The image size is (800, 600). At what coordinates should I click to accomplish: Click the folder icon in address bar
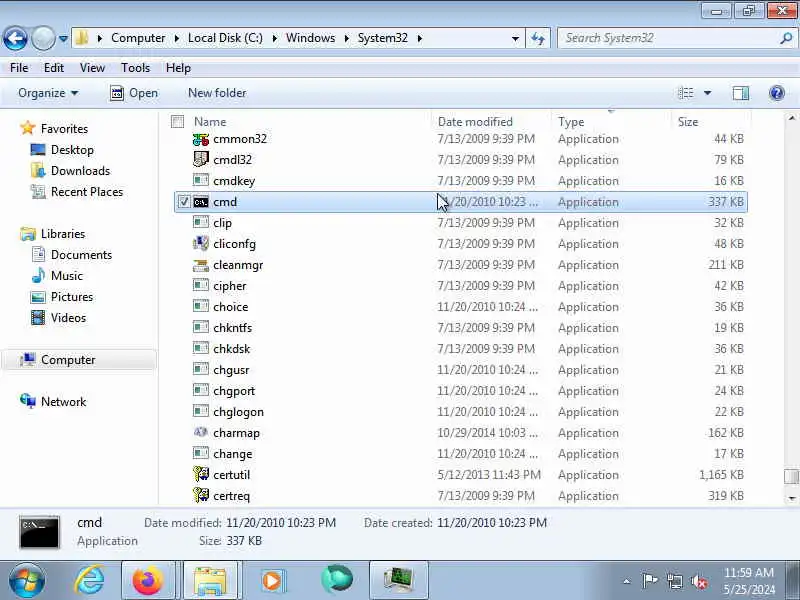pos(82,38)
